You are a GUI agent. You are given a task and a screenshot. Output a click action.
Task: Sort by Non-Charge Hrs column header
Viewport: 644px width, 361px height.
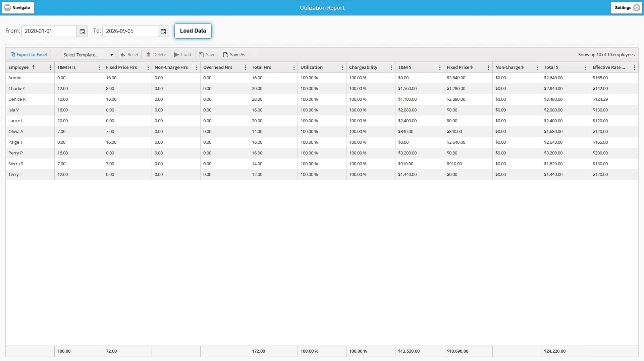point(171,67)
